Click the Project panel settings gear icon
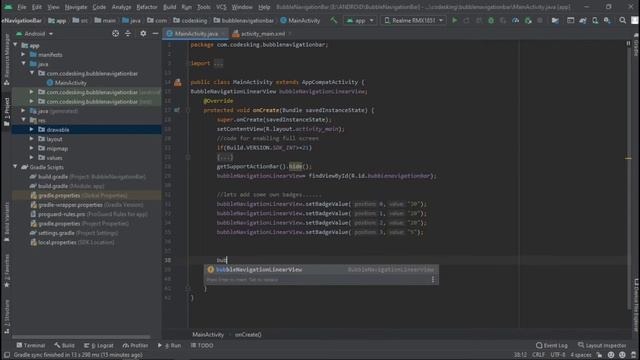The image size is (640, 360). (143, 33)
